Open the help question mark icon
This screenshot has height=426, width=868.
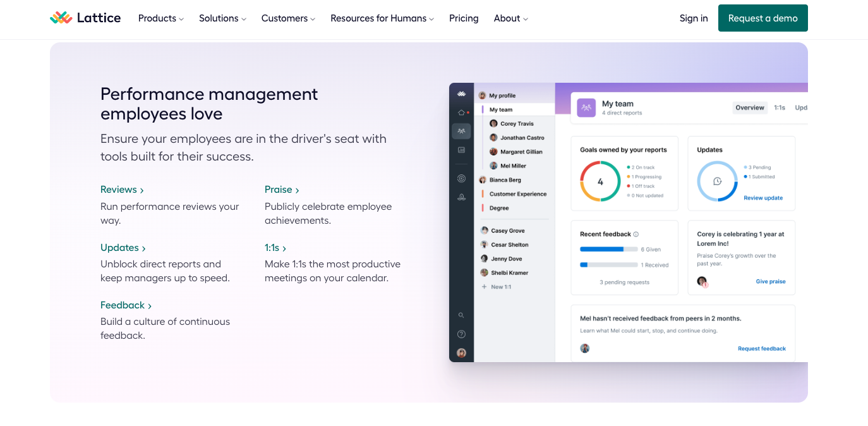point(461,334)
